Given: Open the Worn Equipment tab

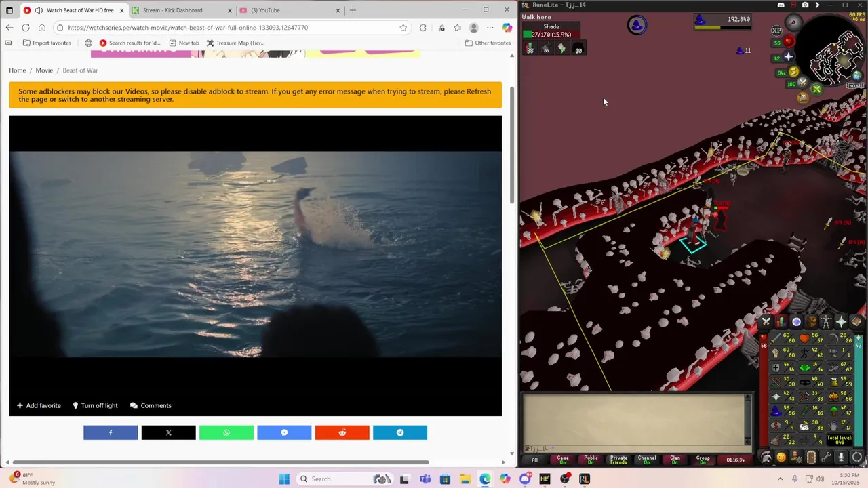Looking at the screenshot, I should pyautogui.click(x=827, y=321).
